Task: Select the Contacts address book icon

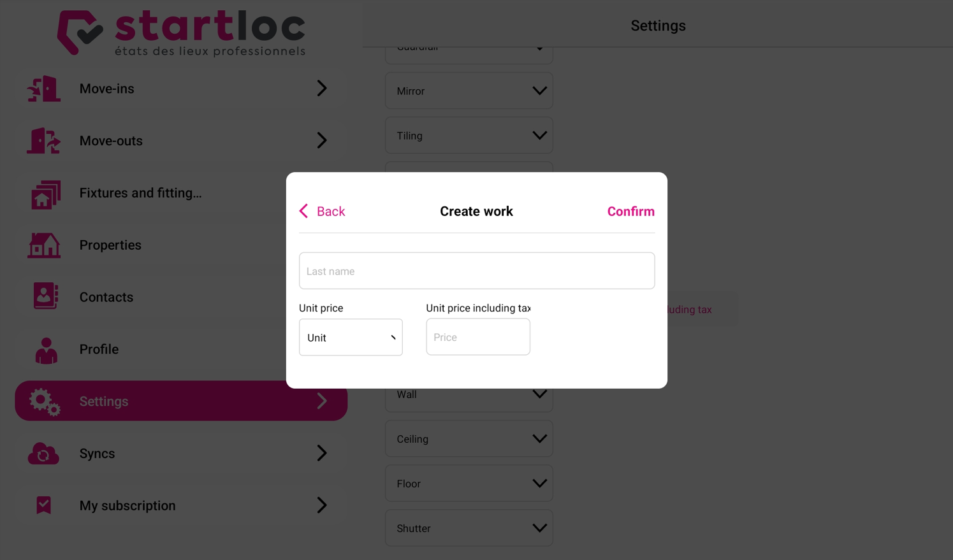Action: pyautogui.click(x=45, y=297)
